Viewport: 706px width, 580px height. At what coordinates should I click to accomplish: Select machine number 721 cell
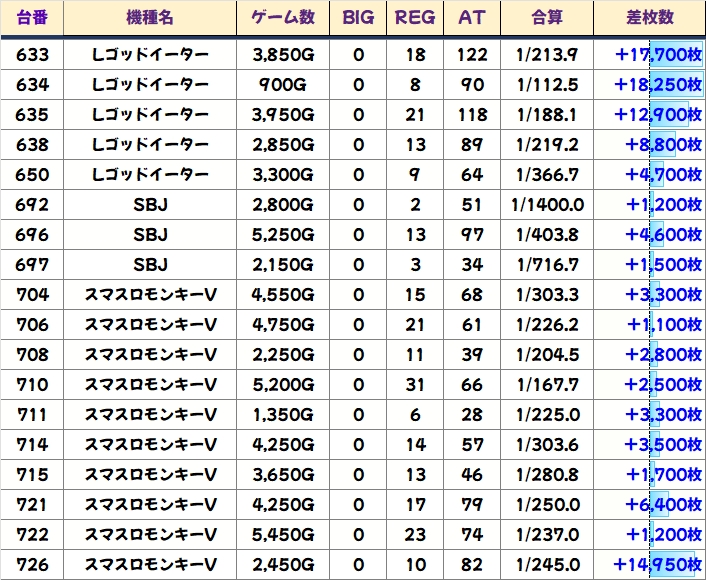(32, 505)
